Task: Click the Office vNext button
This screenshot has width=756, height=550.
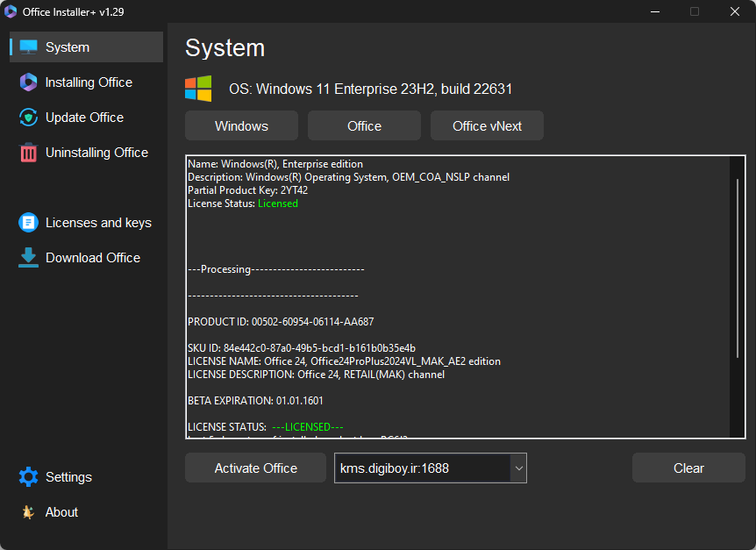Action: (x=487, y=125)
